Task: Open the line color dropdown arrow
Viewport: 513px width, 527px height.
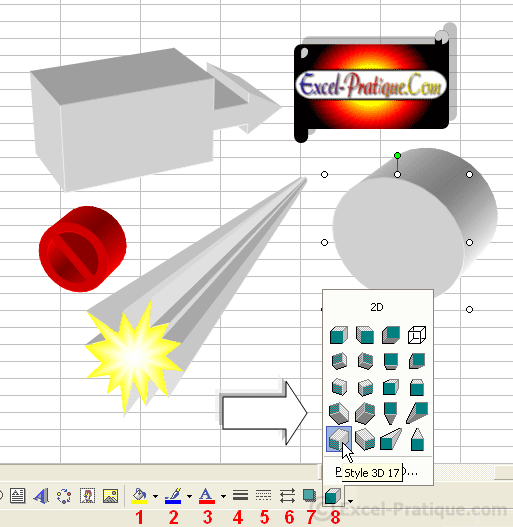Action: (x=189, y=496)
